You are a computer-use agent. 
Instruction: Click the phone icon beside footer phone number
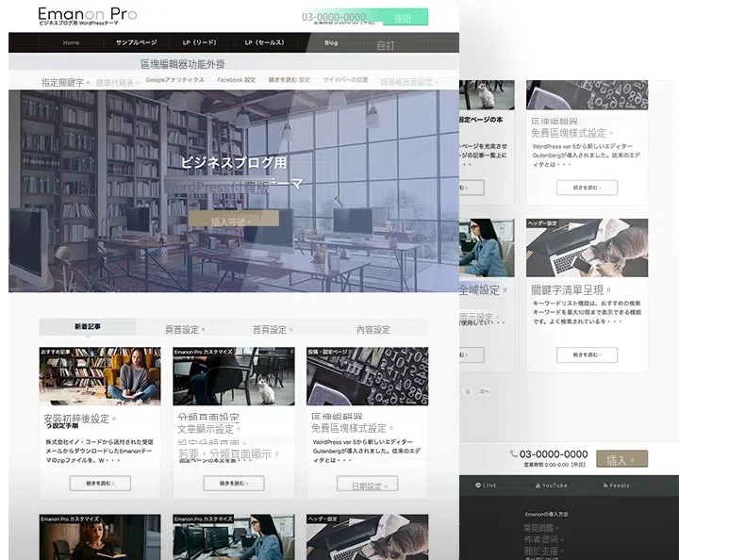coord(514,453)
